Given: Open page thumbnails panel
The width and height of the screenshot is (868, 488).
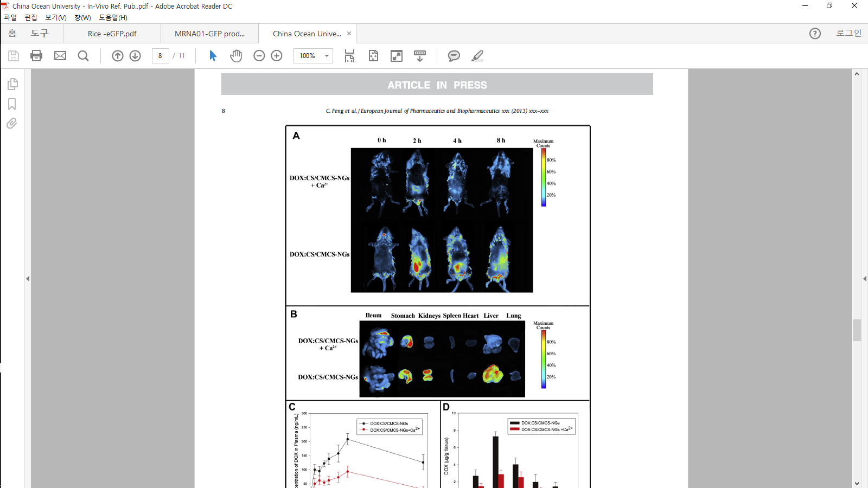Looking at the screenshot, I should point(12,84).
